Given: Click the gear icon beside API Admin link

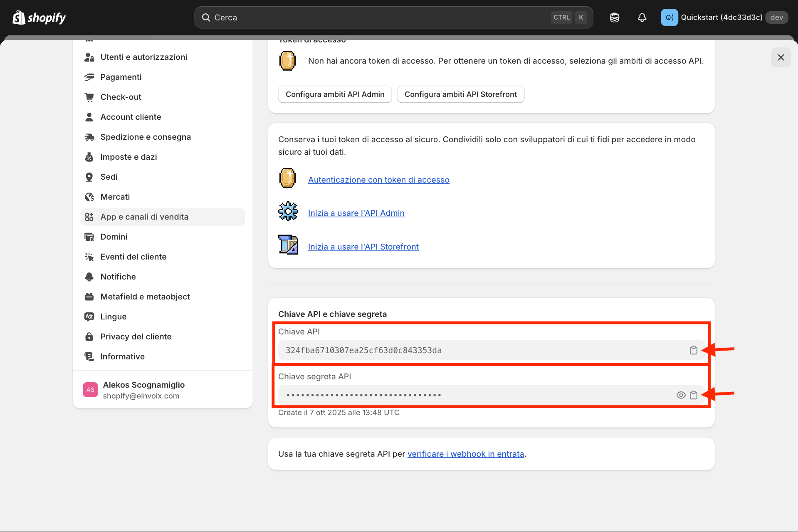Looking at the screenshot, I should (288, 212).
